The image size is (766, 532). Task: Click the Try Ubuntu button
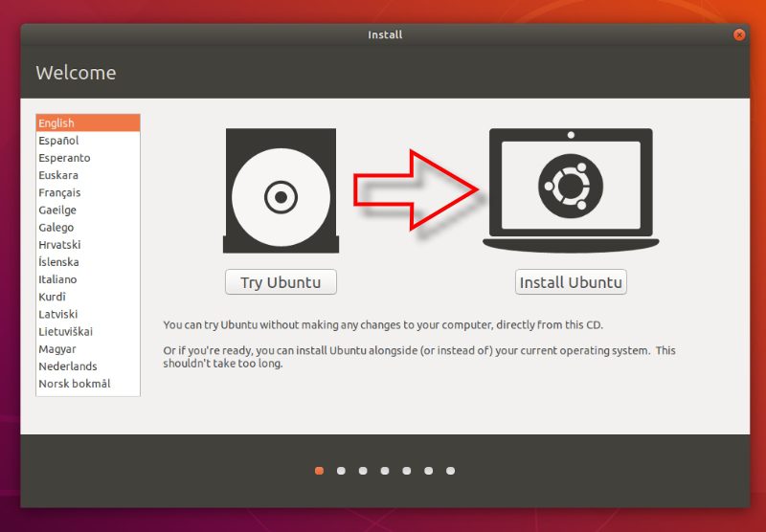click(x=281, y=282)
